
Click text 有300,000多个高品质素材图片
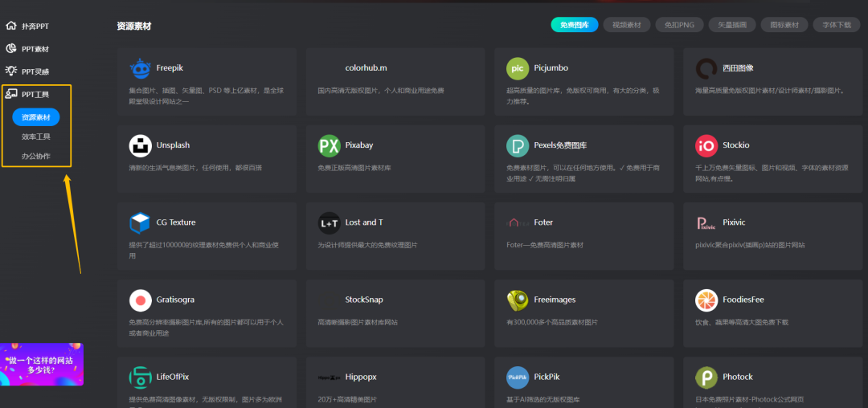[552, 322]
